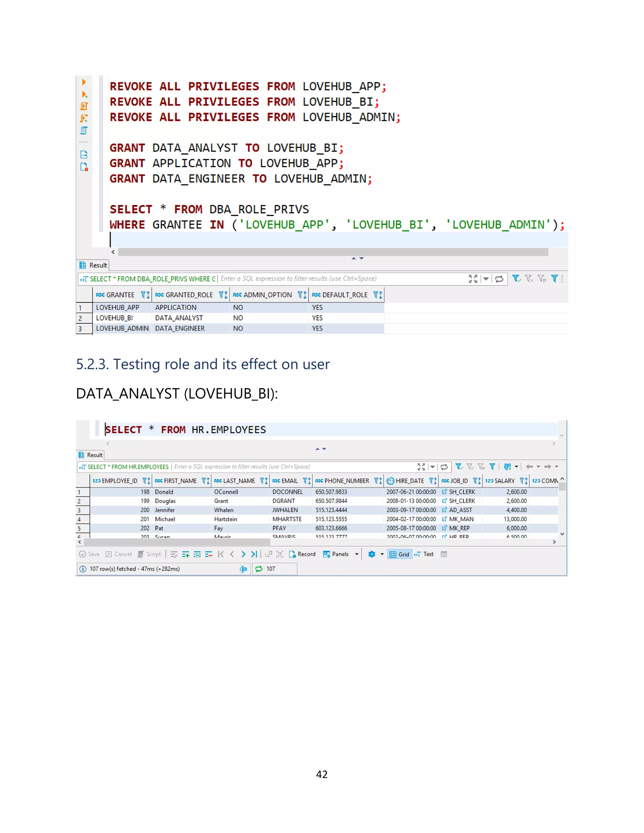Viewport: 644px width, 833px height.
Task: Open the Result tab above HR.EMPLOYEES grid
Action: [x=91, y=455]
